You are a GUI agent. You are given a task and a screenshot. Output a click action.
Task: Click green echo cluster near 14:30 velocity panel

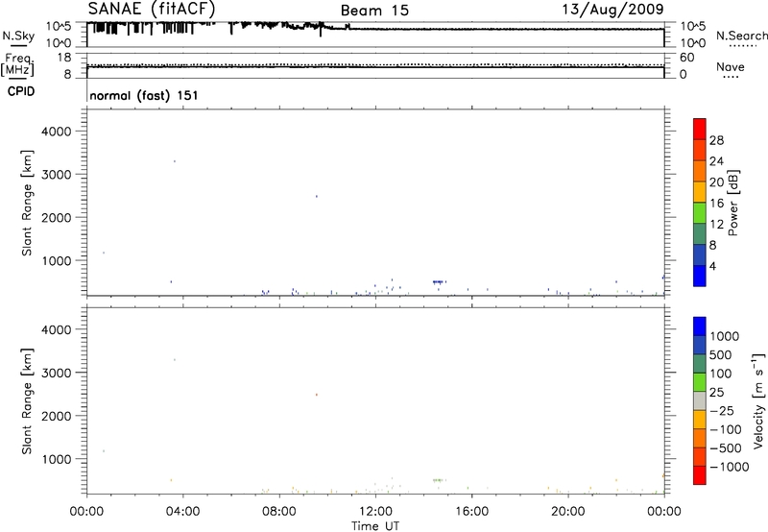coord(438,480)
